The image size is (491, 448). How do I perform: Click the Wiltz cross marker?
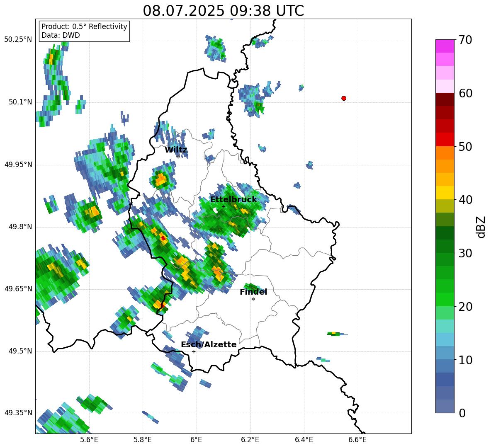tap(178, 157)
